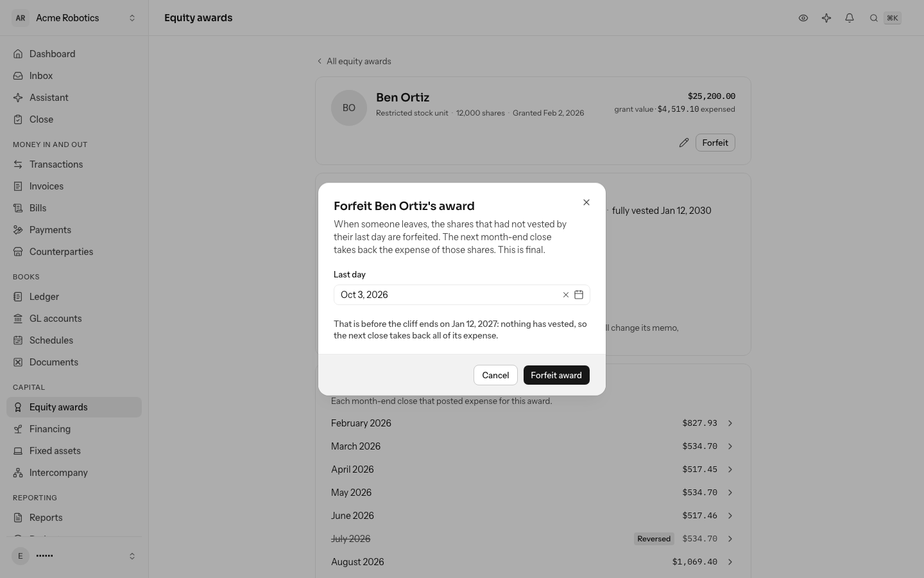This screenshot has width=924, height=578.
Task: Expand the Acme Robotics company switcher
Action: point(74,18)
